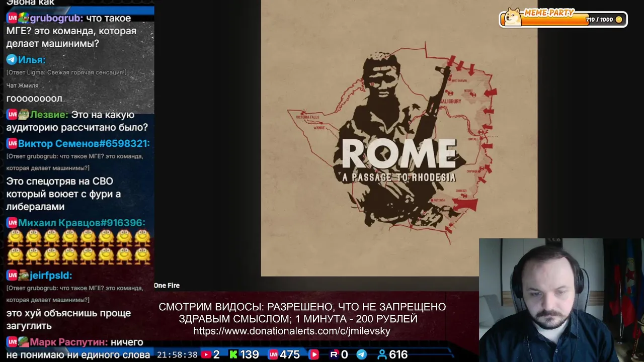Image resolution: width=644 pixels, height=362 pixels.
Task: Click the gold coin on Meme Party bar
Action: (x=619, y=20)
